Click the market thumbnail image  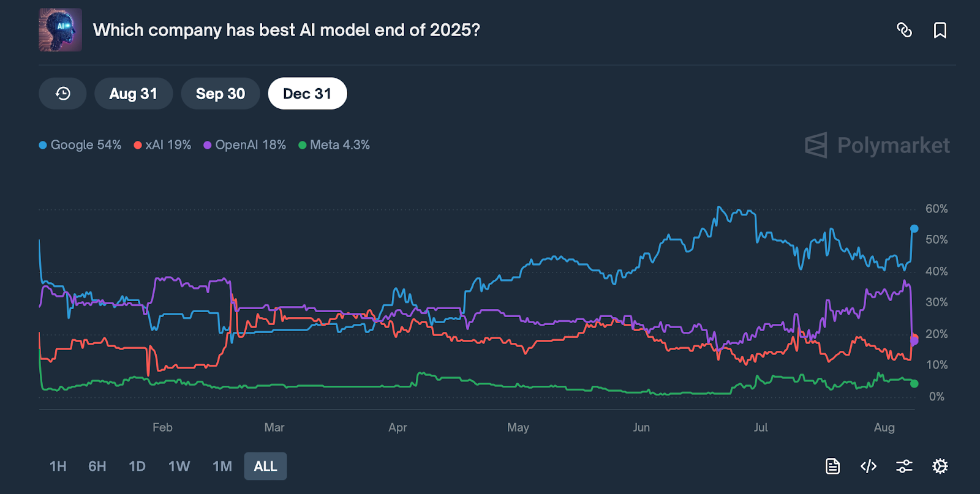pyautogui.click(x=59, y=29)
